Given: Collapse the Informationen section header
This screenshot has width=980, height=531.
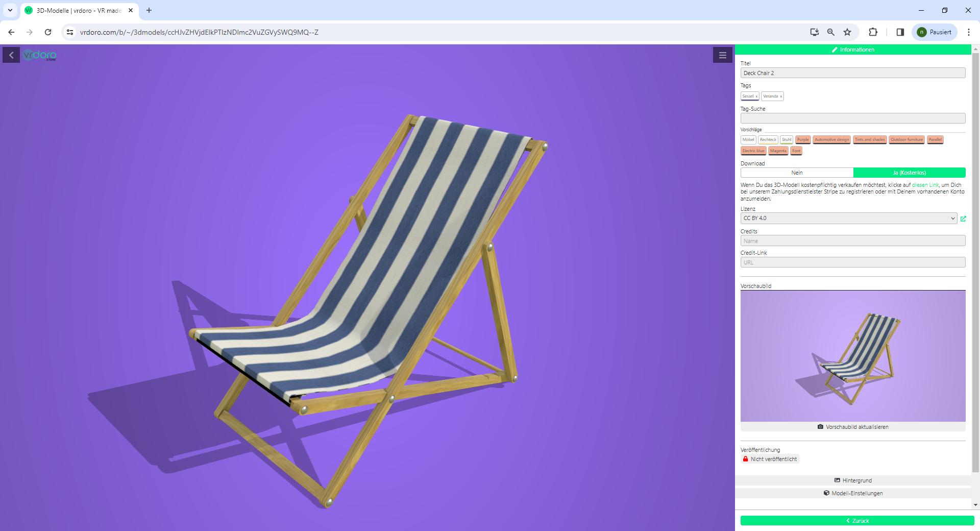Looking at the screenshot, I should [x=853, y=50].
